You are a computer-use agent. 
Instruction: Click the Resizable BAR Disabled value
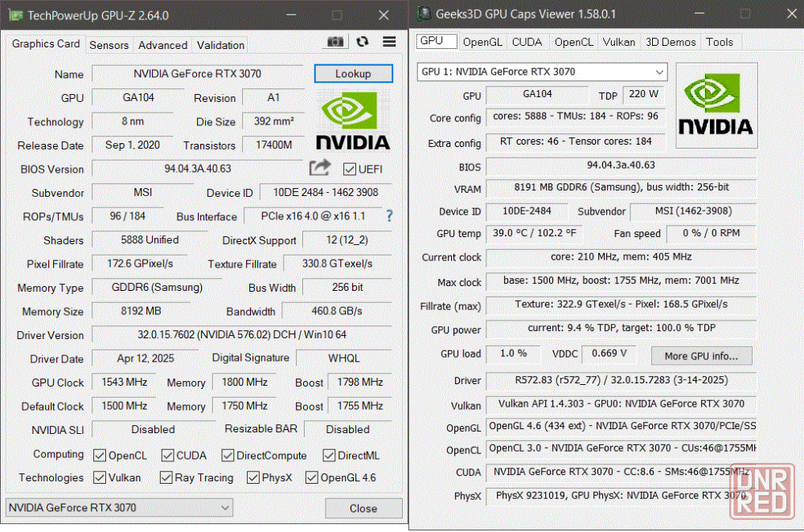(x=347, y=429)
